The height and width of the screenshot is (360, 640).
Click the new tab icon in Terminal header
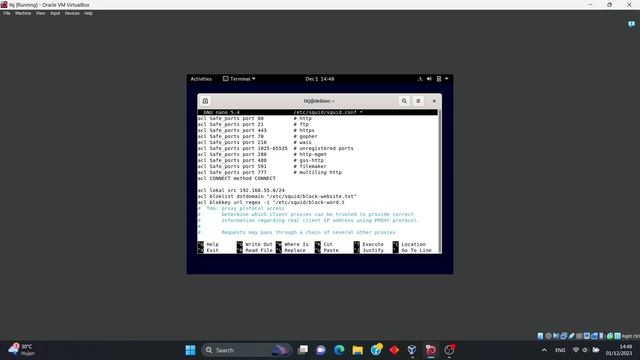[x=205, y=101]
